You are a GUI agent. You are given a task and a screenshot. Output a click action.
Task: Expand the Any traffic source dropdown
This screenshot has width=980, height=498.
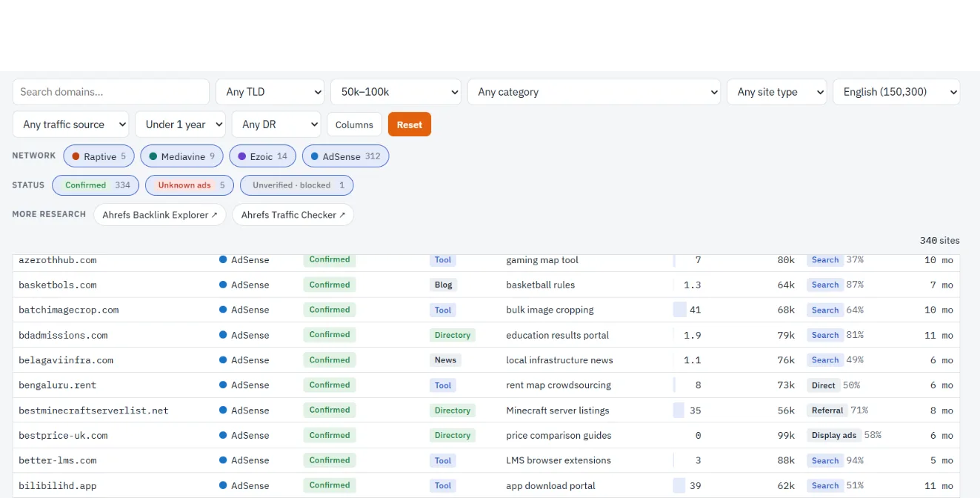[x=71, y=124]
